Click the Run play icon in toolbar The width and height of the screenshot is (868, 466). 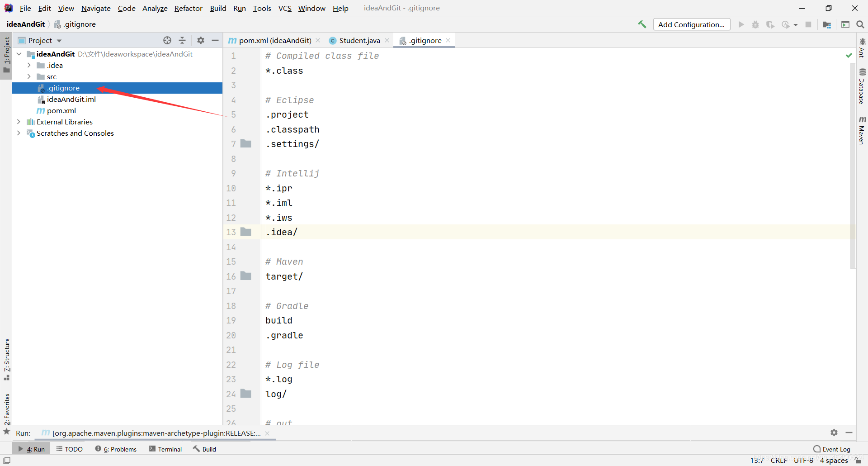(x=741, y=24)
